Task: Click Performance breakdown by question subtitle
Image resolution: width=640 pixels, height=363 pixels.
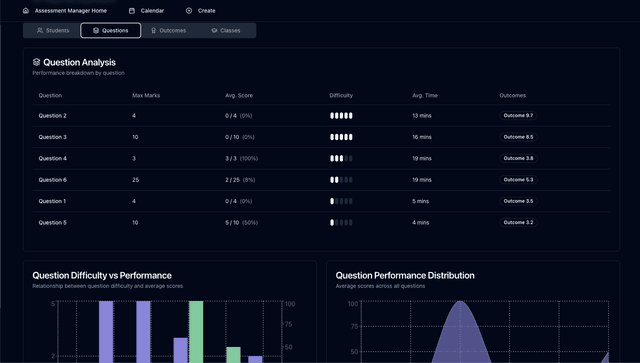Action: click(x=78, y=73)
